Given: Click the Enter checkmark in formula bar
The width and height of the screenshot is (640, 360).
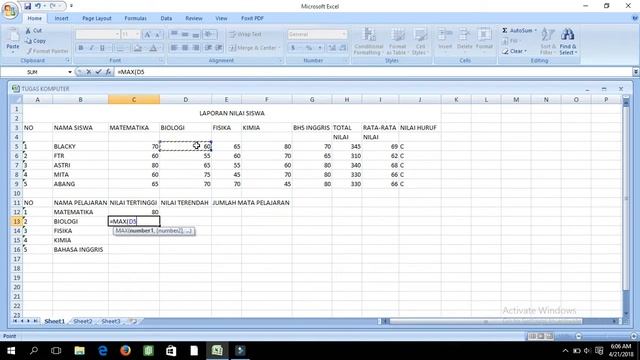Looking at the screenshot, I should point(98,72).
